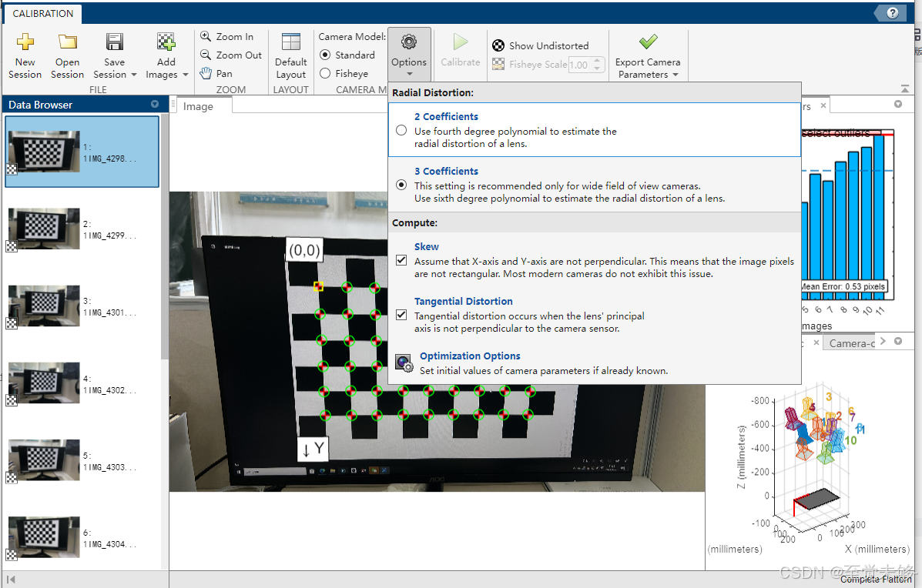This screenshot has height=588, width=922.
Task: Open help question mark icon
Action: (893, 13)
